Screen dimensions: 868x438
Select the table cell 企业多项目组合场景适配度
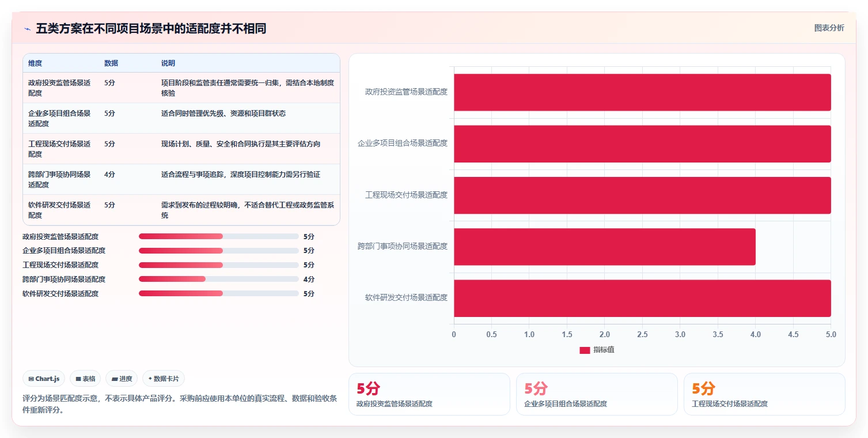(60, 118)
